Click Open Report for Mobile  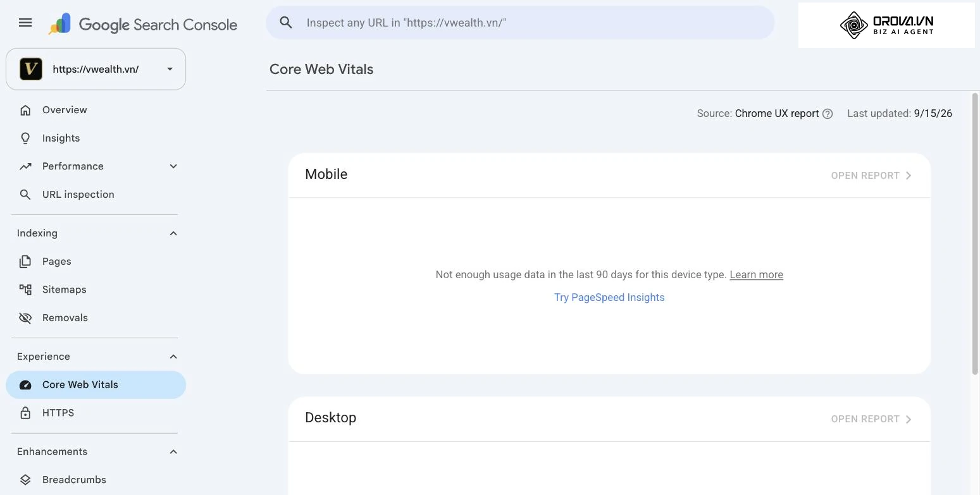[x=871, y=176]
